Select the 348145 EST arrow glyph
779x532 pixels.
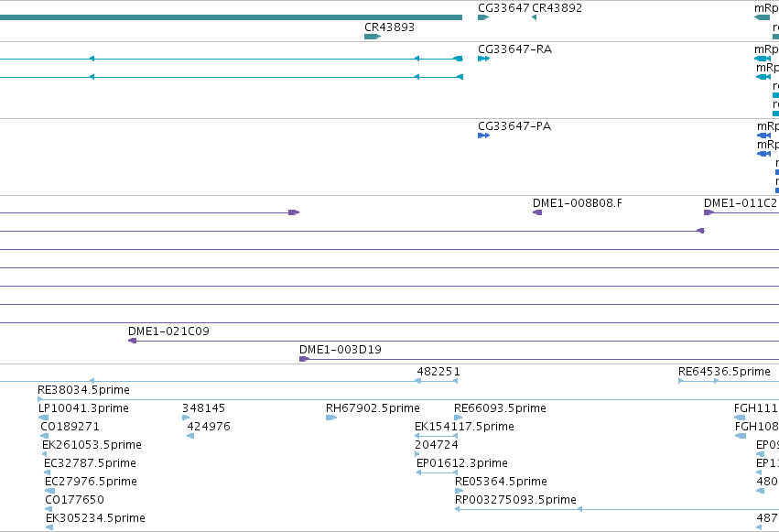point(186,418)
